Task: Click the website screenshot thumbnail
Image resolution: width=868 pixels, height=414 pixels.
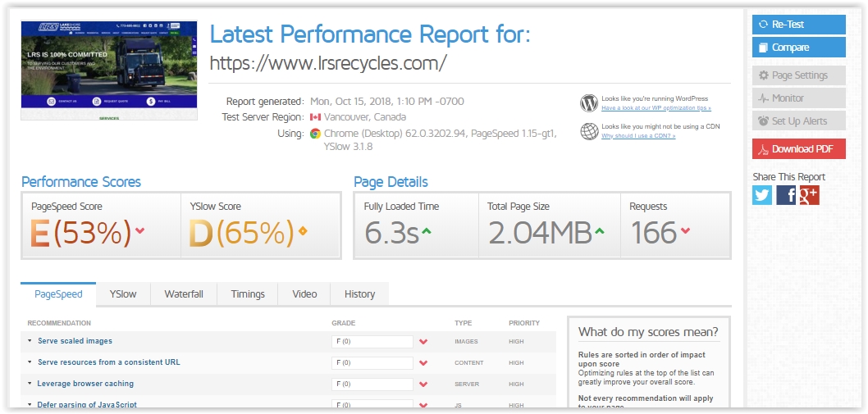Action: pyautogui.click(x=109, y=71)
